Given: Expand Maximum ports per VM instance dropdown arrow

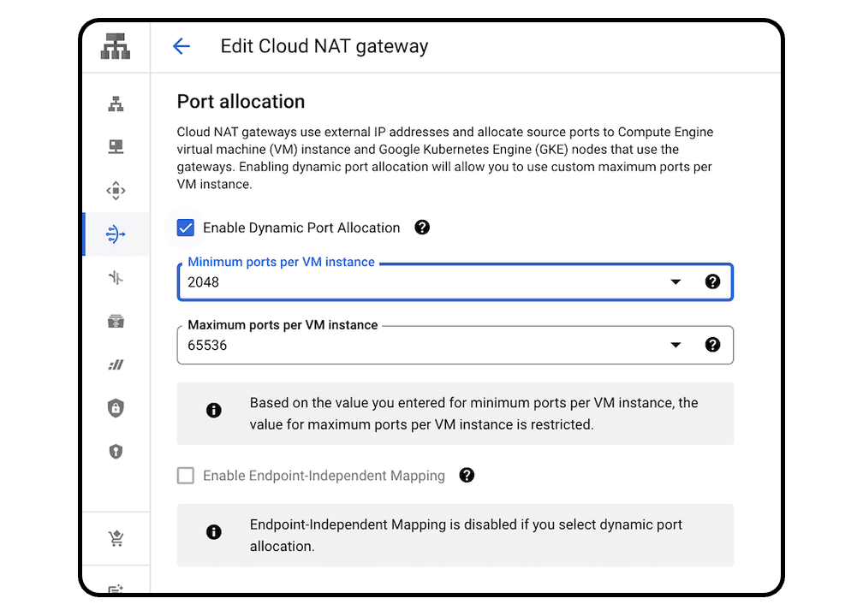Looking at the screenshot, I should (676, 345).
